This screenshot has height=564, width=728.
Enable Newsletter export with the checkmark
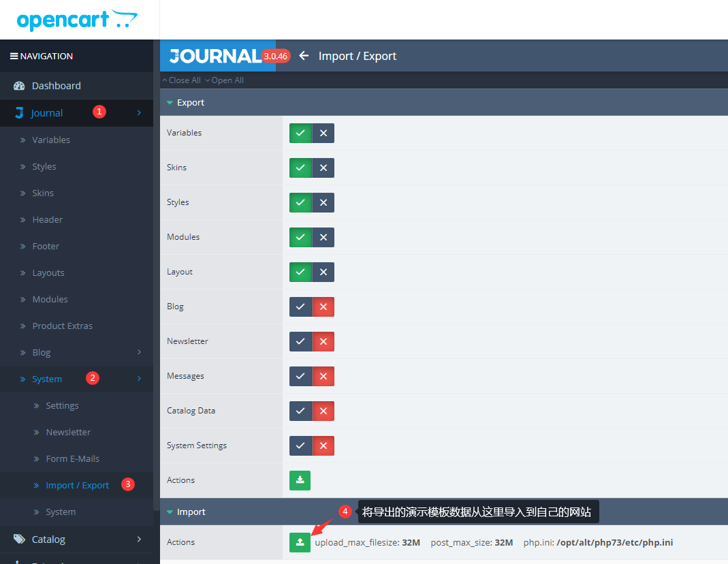(x=300, y=342)
